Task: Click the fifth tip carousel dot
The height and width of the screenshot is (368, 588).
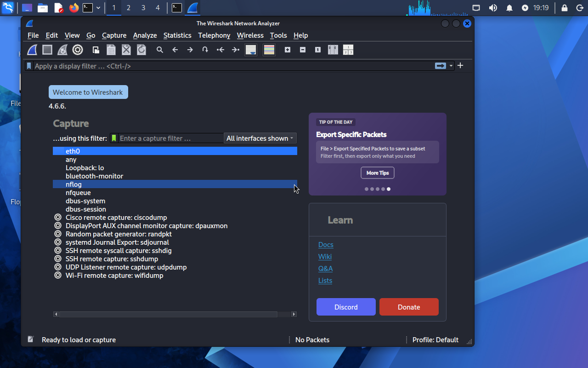Action: click(389, 189)
